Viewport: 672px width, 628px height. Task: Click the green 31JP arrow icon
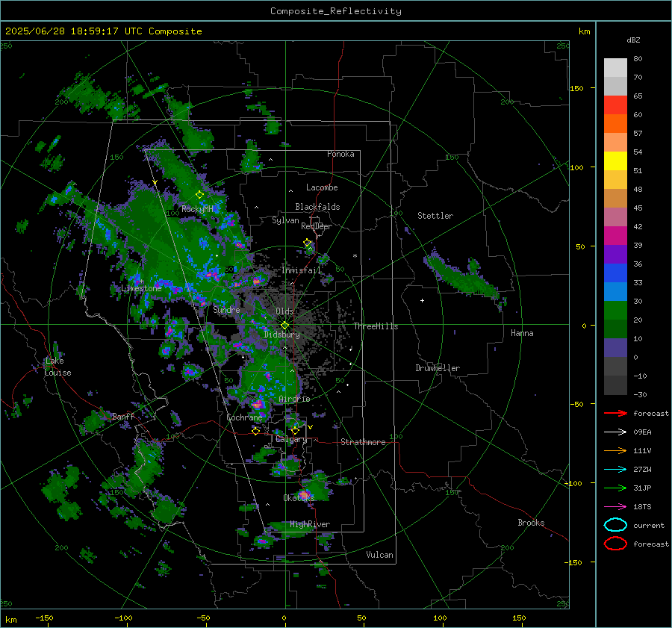tap(615, 488)
